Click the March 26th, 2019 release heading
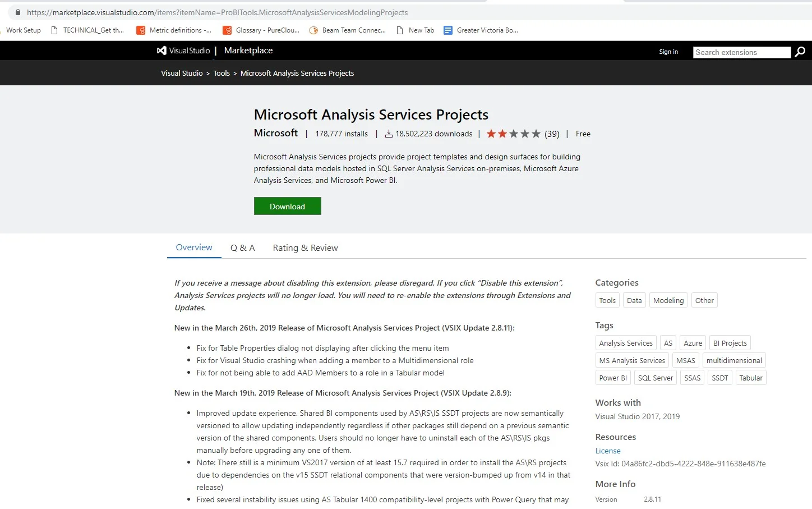Image resolution: width=812 pixels, height=509 pixels. [344, 328]
